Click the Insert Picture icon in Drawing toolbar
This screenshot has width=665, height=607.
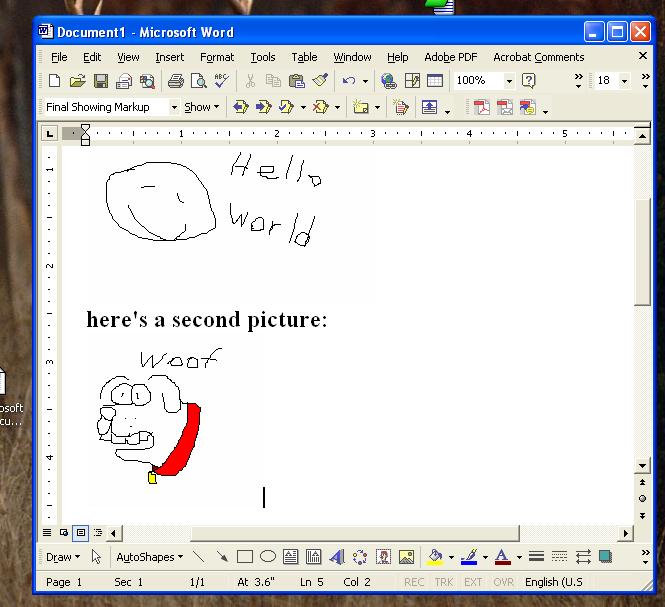click(406, 557)
